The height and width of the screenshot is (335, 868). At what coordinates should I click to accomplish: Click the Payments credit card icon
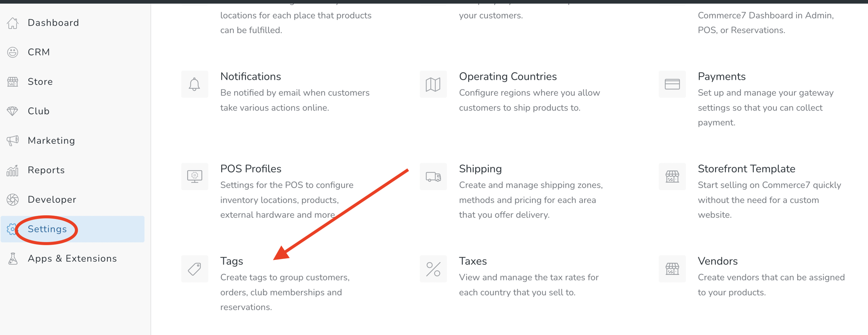[x=672, y=84]
